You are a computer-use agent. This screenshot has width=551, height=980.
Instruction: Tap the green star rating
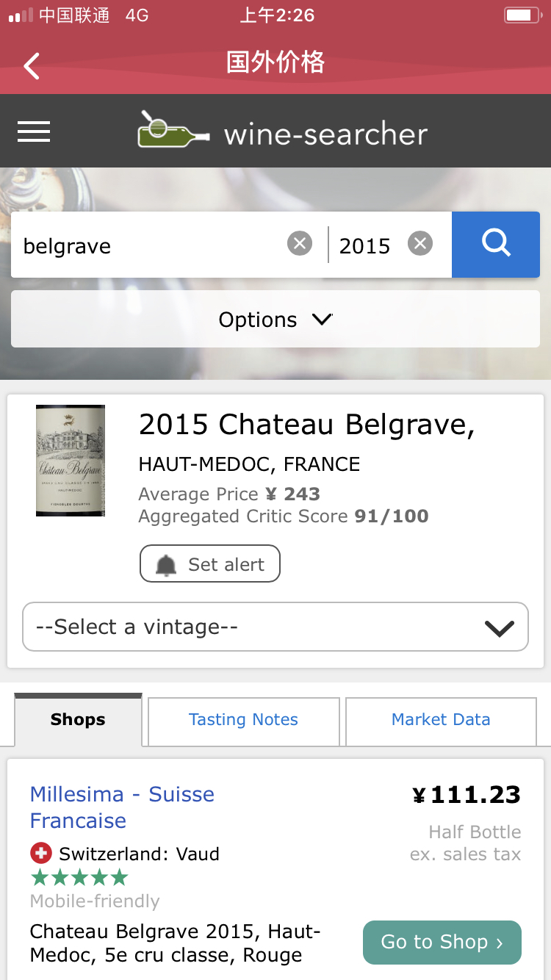(79, 878)
